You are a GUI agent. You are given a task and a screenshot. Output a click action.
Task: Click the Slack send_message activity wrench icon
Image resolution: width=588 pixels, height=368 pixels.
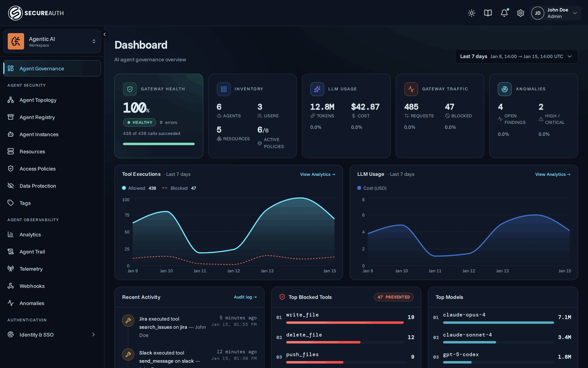click(x=128, y=355)
